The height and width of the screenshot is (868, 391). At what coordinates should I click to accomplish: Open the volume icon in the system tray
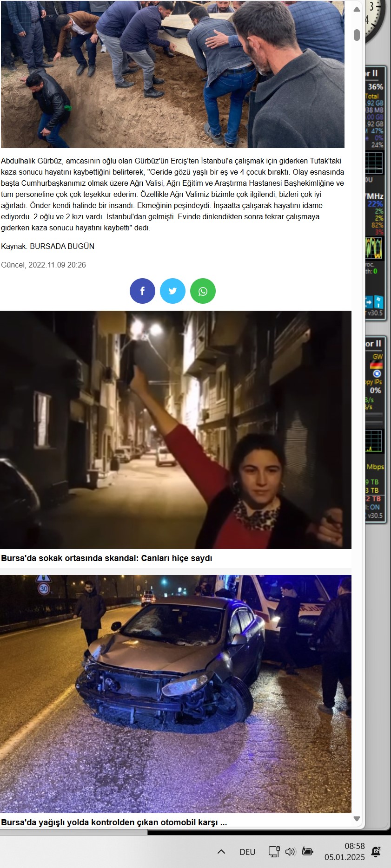click(x=291, y=851)
